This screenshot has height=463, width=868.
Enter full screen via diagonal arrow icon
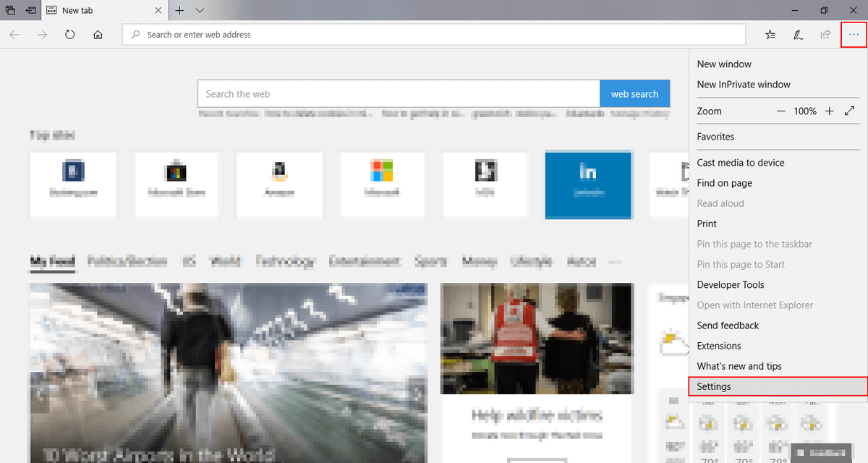pos(850,111)
